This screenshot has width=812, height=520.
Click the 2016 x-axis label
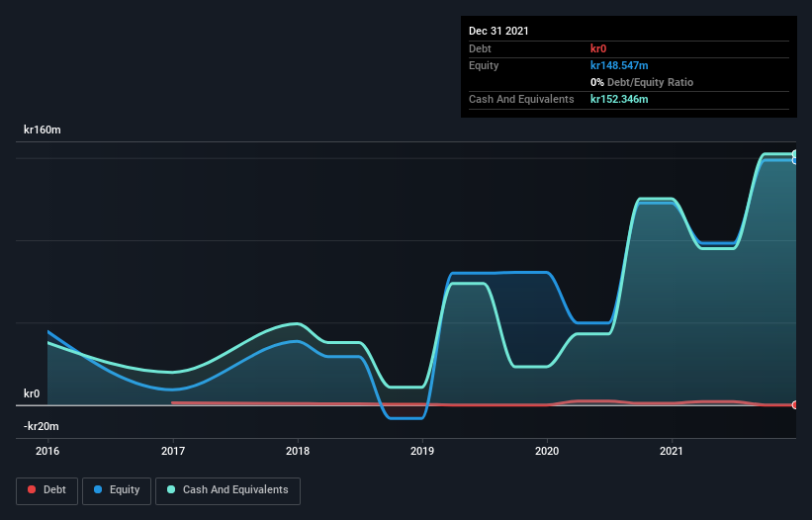pyautogui.click(x=47, y=451)
